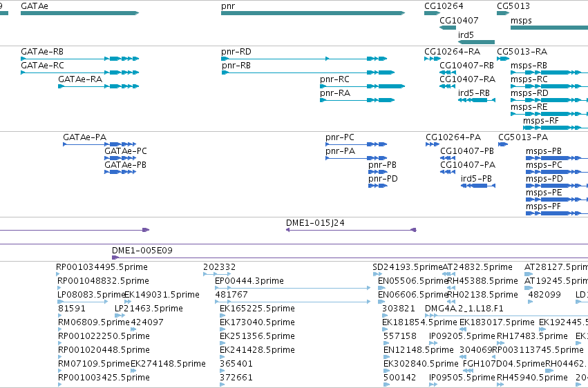Click transcript label CG10264-RA
The height and width of the screenshot is (388, 588).
(x=453, y=52)
